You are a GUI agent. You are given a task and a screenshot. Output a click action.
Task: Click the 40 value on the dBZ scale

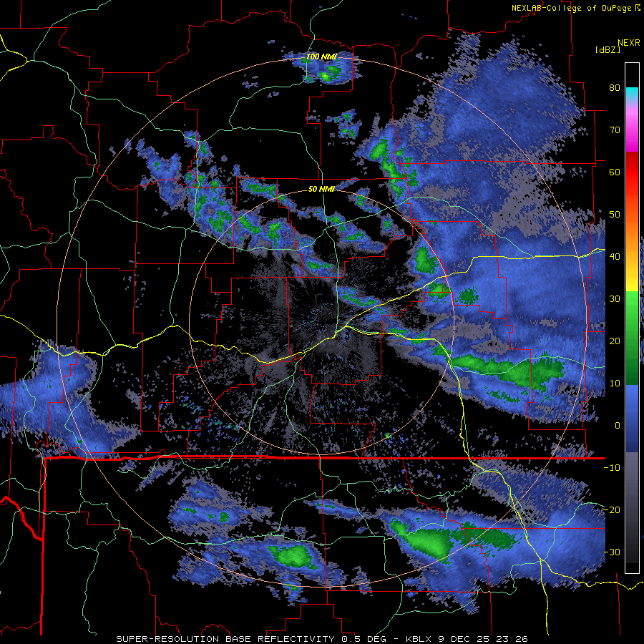[x=615, y=257]
